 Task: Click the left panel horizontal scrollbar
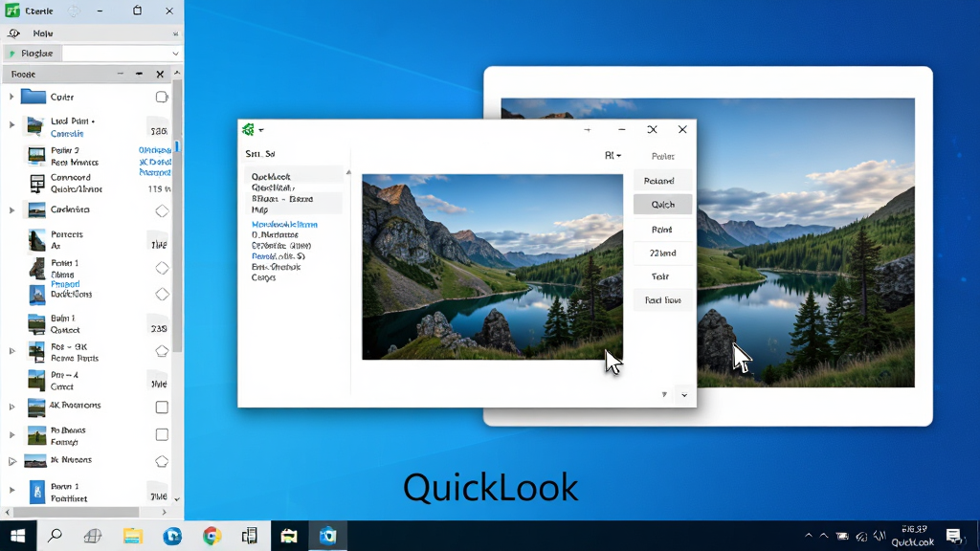coord(77,513)
